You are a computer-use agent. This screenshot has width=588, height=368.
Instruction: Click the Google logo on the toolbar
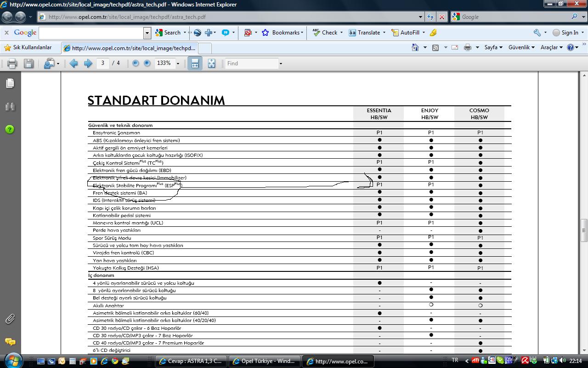click(25, 33)
